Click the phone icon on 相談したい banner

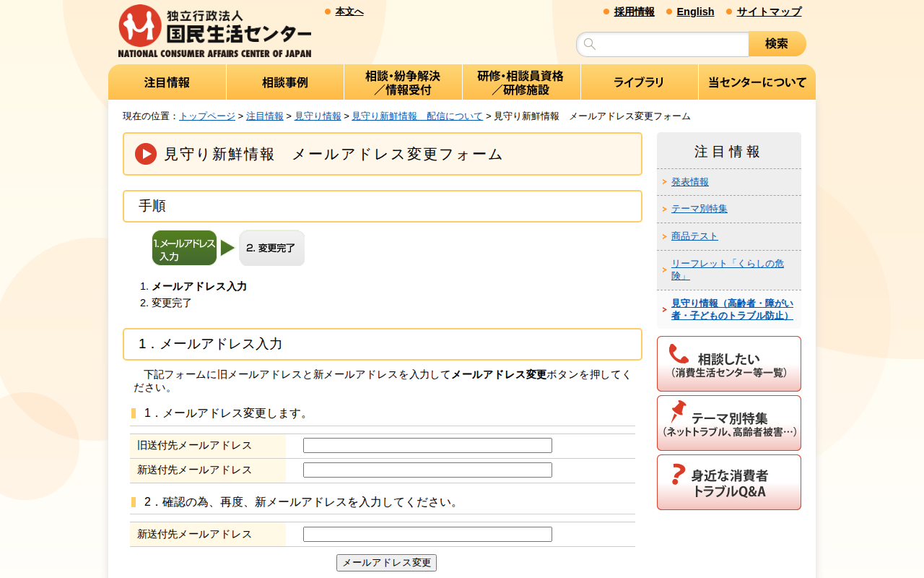(679, 353)
